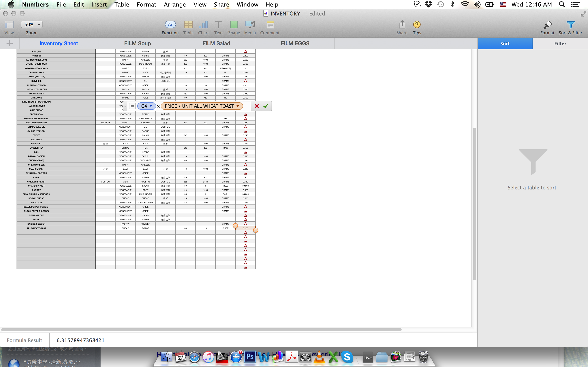Open the Chart toolbar icon
Screen dimensions: 588x367
(203, 24)
